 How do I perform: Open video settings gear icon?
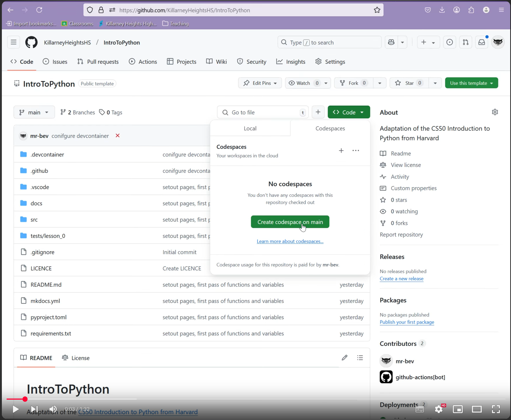click(x=439, y=409)
